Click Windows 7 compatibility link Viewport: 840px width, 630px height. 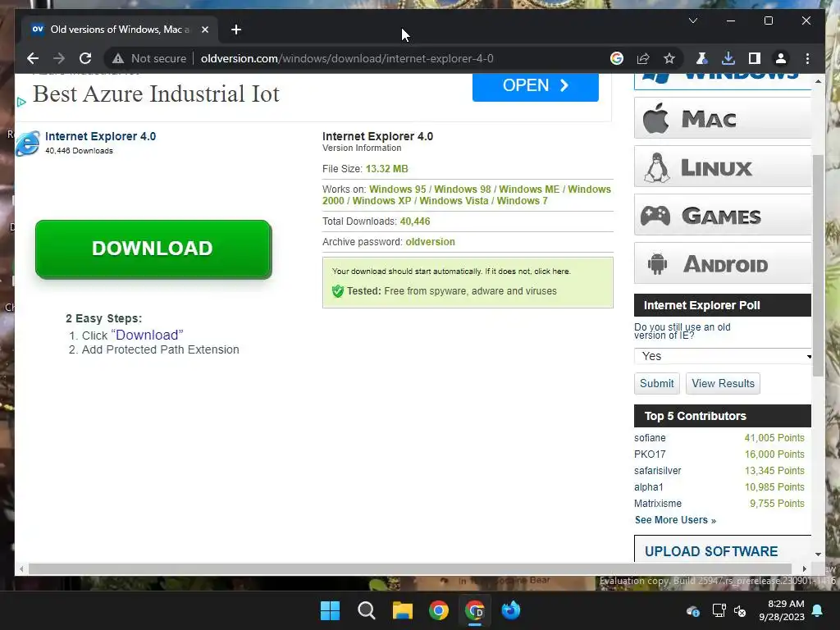tap(522, 201)
